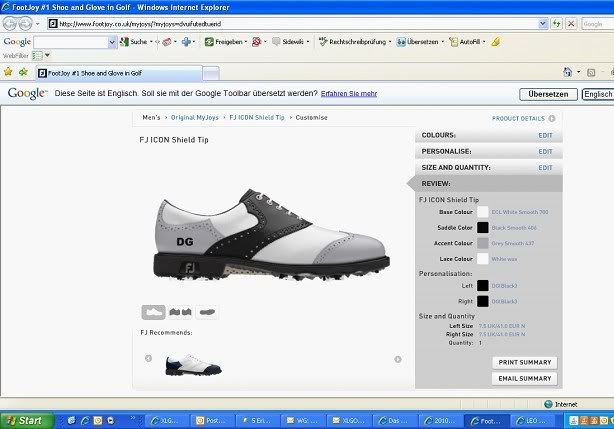Select the FootJoy #1 Shoe and Glove tab
Image resolution: width=614 pixels, height=429 pixels.
pos(119,73)
